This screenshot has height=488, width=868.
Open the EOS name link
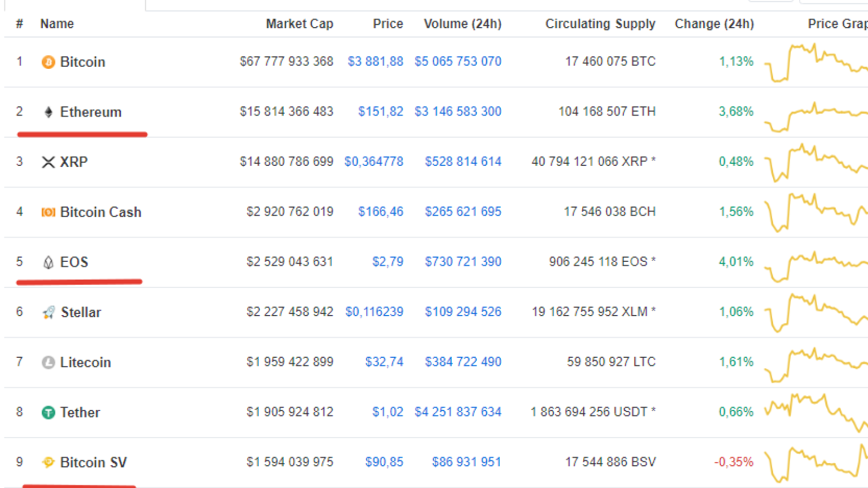pos(74,262)
